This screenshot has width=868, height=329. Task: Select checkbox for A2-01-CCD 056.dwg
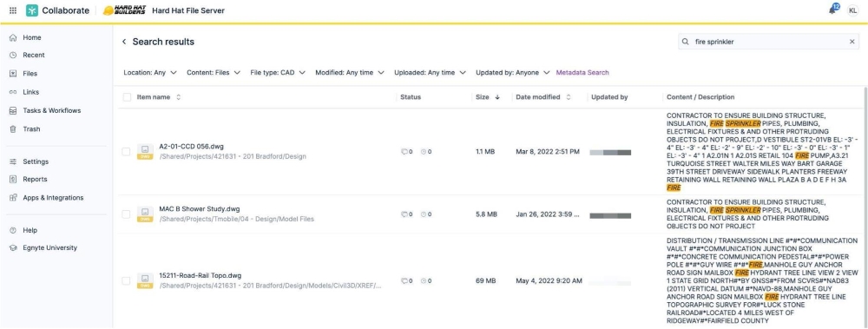[x=126, y=152]
